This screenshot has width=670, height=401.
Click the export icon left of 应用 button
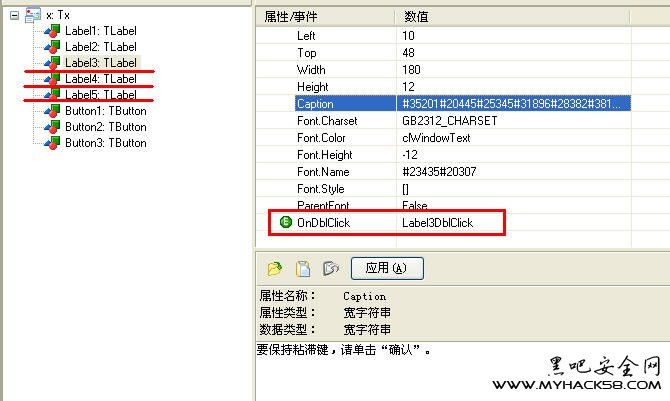331,268
